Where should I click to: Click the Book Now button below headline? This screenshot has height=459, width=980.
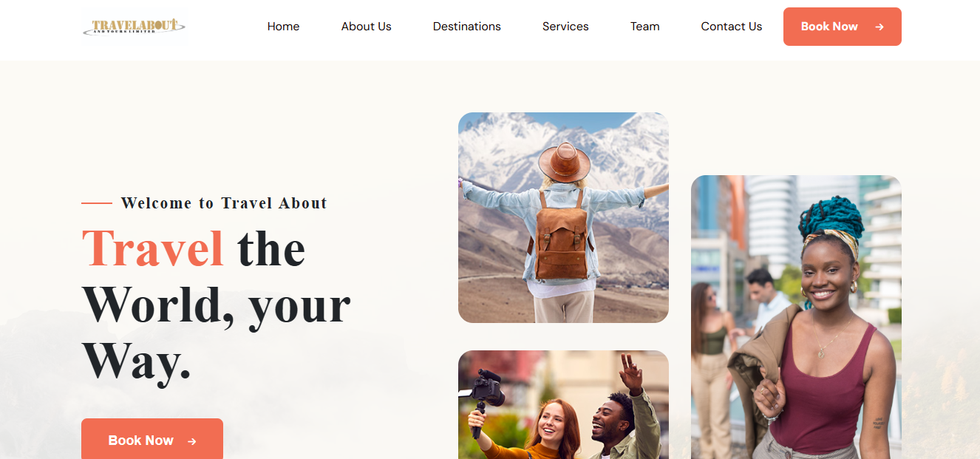coord(152,439)
